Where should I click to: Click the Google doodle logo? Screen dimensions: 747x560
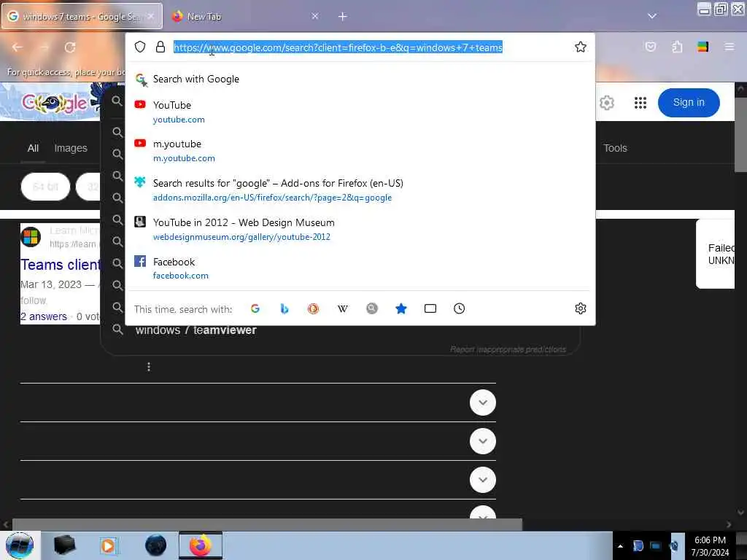coord(55,102)
